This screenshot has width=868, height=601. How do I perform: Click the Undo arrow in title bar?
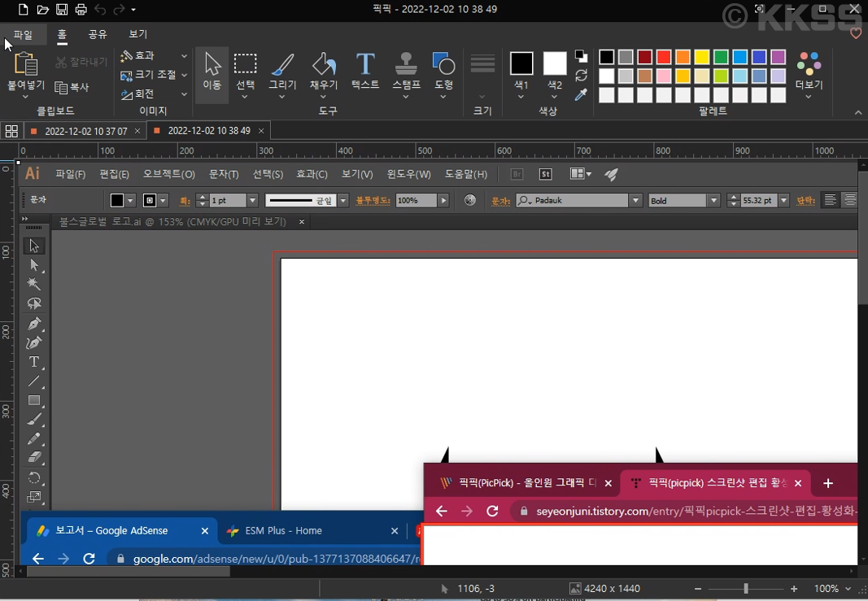pos(100,10)
